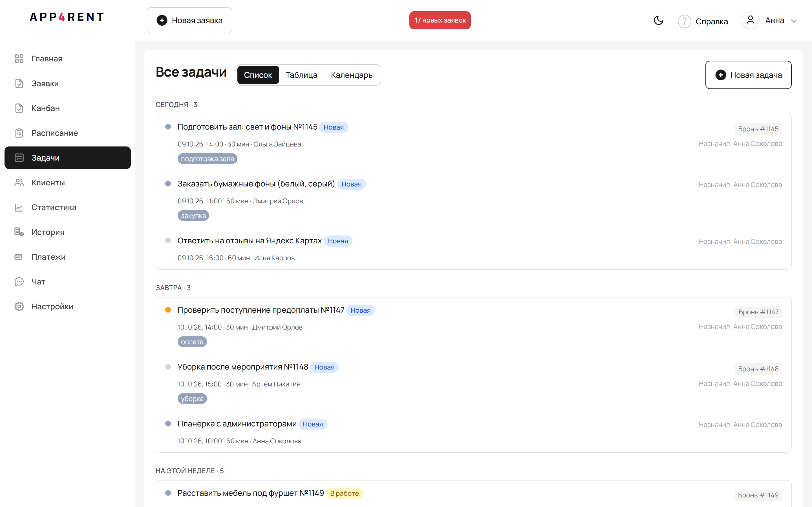This screenshot has width=812, height=507.
Task: Open the Канбан board icon in sidebar
Action: (x=19, y=108)
